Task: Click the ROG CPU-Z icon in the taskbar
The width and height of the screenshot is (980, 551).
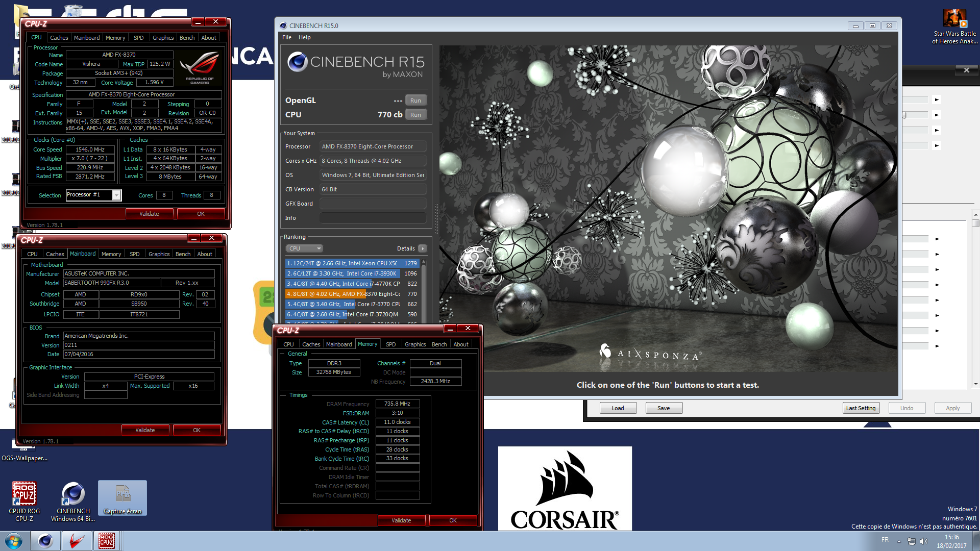Action: point(107,541)
